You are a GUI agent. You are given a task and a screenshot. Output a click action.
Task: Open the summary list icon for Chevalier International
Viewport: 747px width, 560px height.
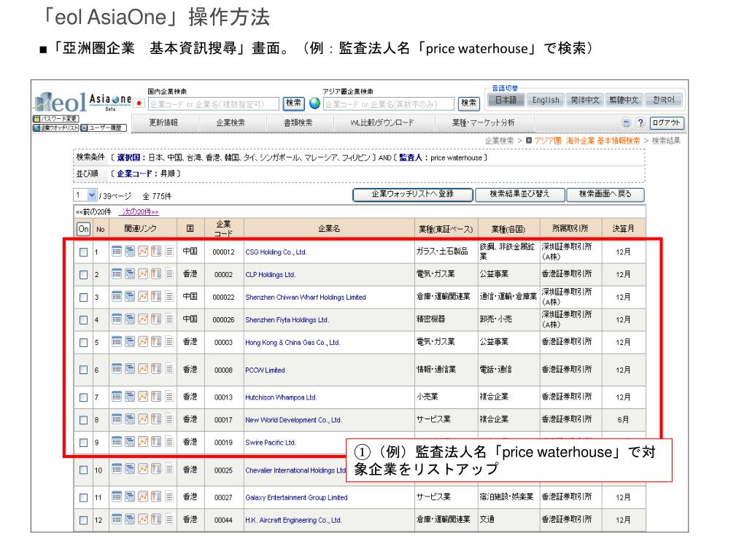(117, 469)
